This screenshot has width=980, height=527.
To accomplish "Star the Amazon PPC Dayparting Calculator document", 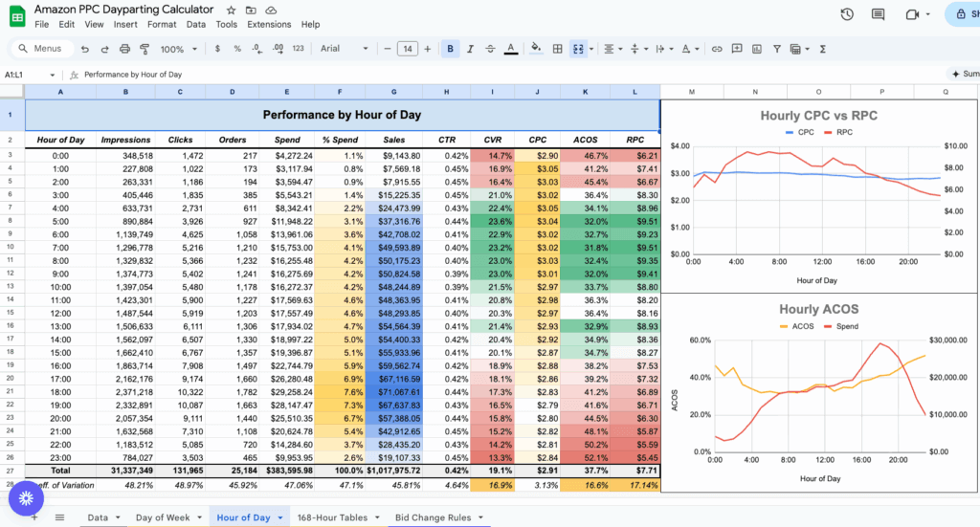I will [x=231, y=9].
